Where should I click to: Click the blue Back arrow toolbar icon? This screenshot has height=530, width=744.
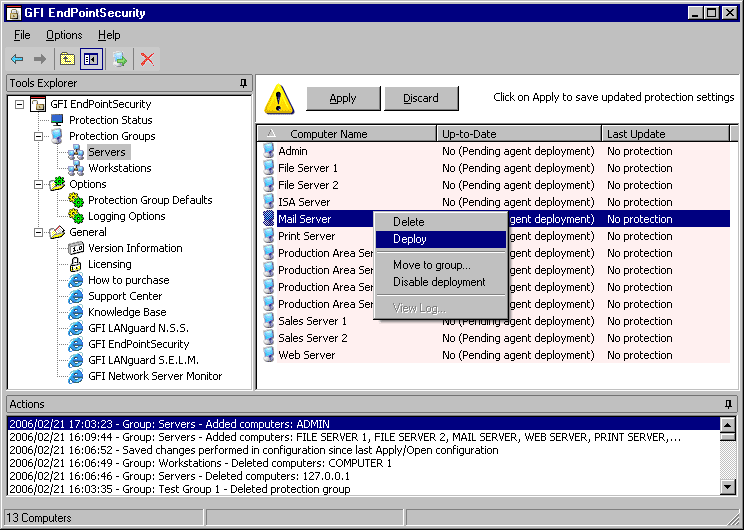[x=17, y=59]
